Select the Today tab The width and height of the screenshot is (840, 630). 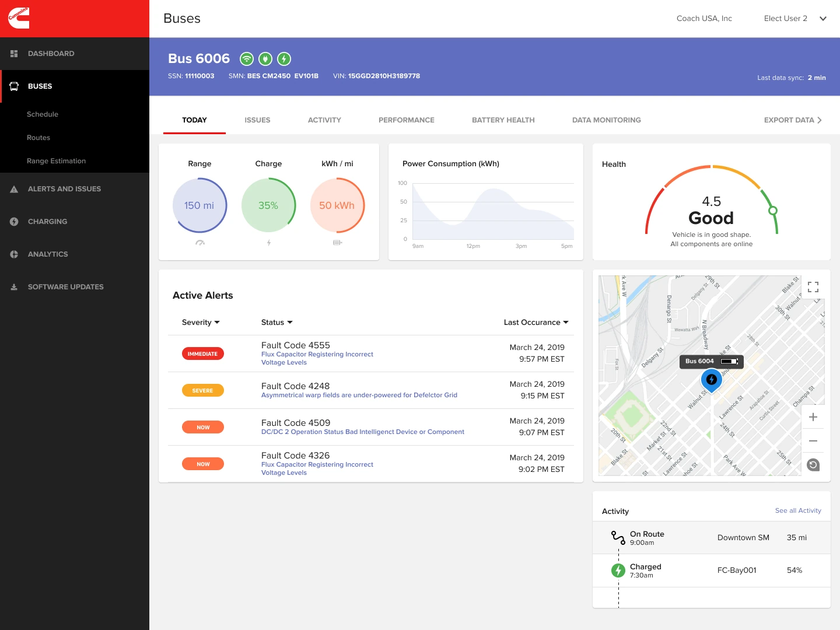194,120
